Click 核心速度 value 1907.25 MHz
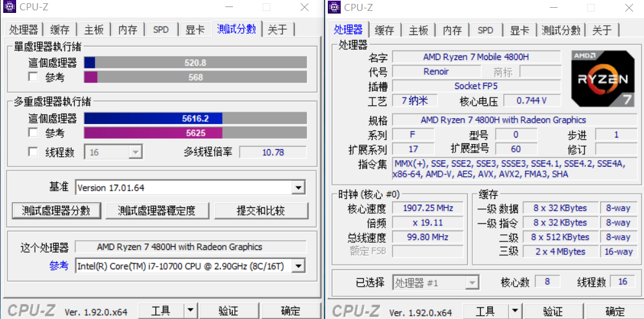This screenshot has height=319, width=644. pos(428,208)
